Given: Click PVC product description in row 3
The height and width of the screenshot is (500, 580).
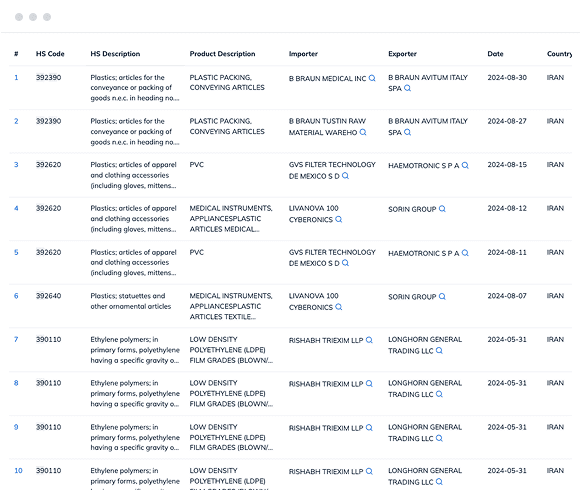Looking at the screenshot, I should click(197, 165).
